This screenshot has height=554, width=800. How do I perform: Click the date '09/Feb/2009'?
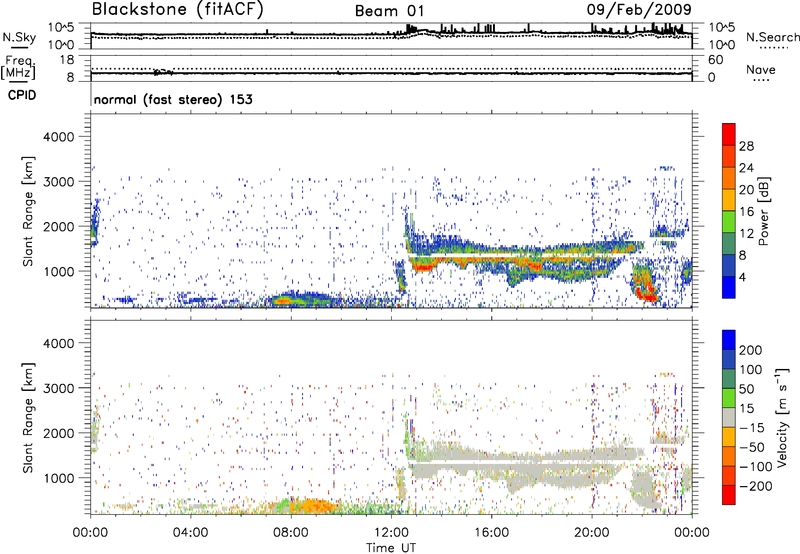[639, 9]
